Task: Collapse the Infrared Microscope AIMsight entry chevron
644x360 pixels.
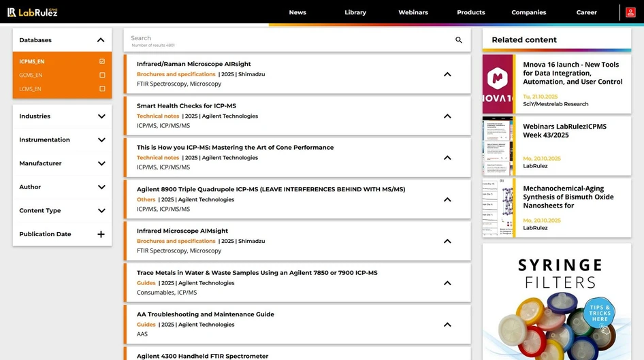Action: pyautogui.click(x=447, y=241)
